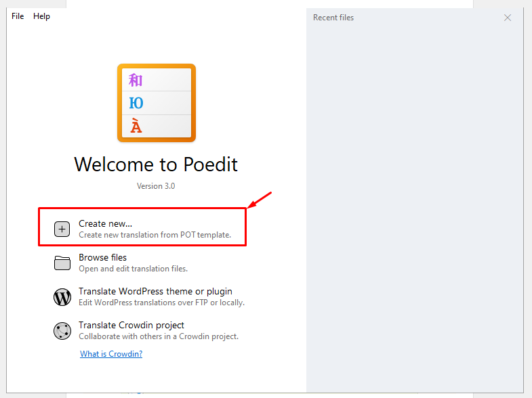Open the Help menu
Image resolution: width=532 pixels, height=398 pixels.
coord(41,16)
